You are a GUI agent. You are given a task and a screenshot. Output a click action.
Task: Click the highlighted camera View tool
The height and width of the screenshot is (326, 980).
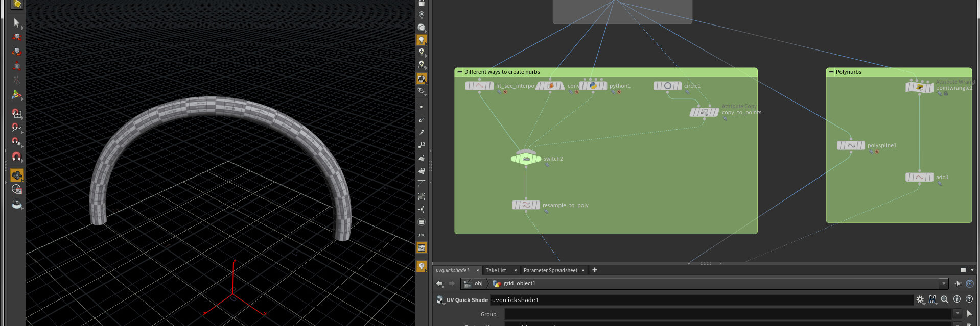point(16,175)
